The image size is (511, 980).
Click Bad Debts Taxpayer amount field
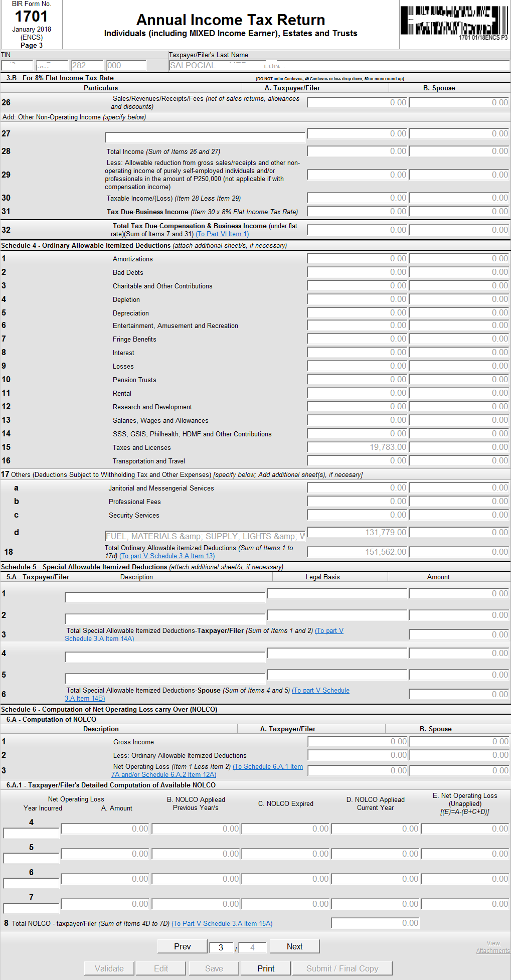358,272
